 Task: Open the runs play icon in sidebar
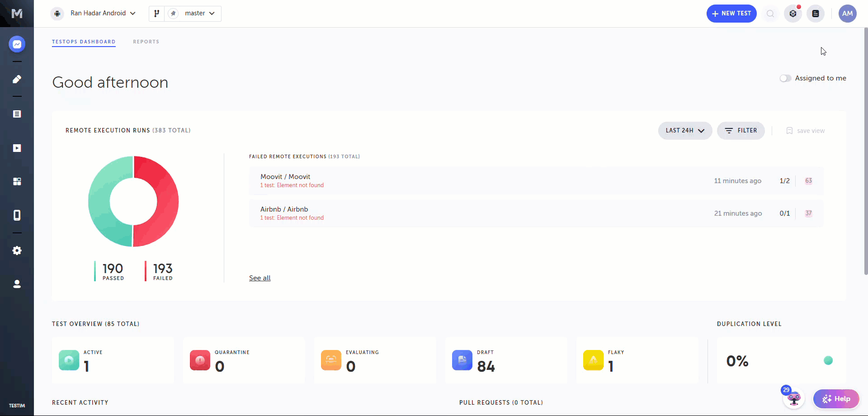point(17,148)
